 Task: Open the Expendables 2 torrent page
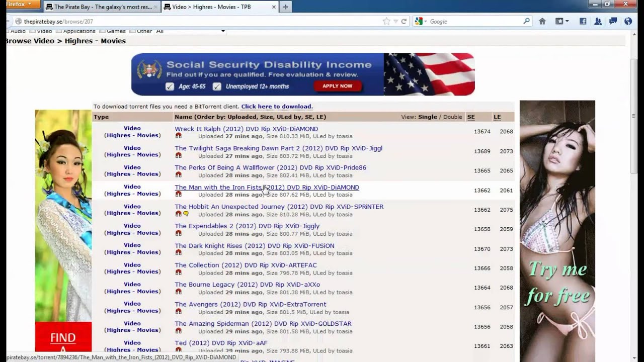tap(247, 226)
